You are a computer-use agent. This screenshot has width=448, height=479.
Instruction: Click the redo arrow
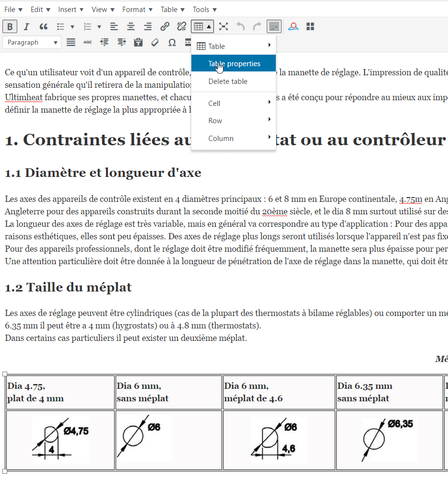257,26
